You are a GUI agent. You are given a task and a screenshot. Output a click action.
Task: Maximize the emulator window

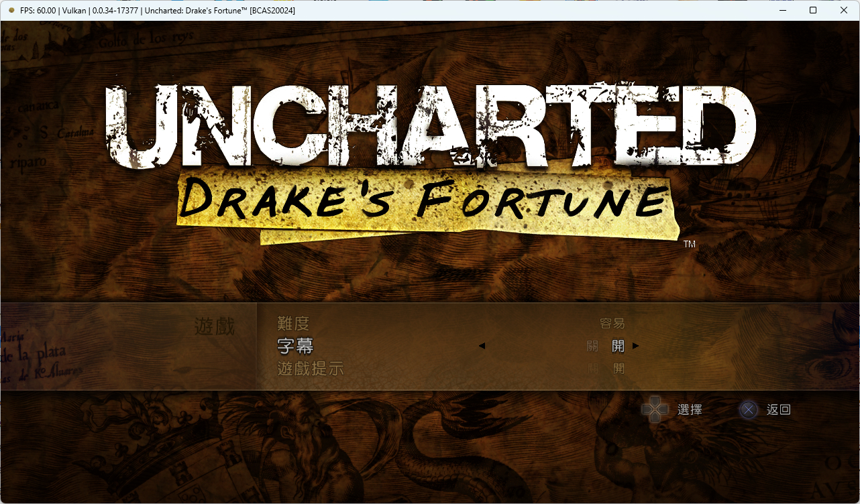tap(813, 10)
